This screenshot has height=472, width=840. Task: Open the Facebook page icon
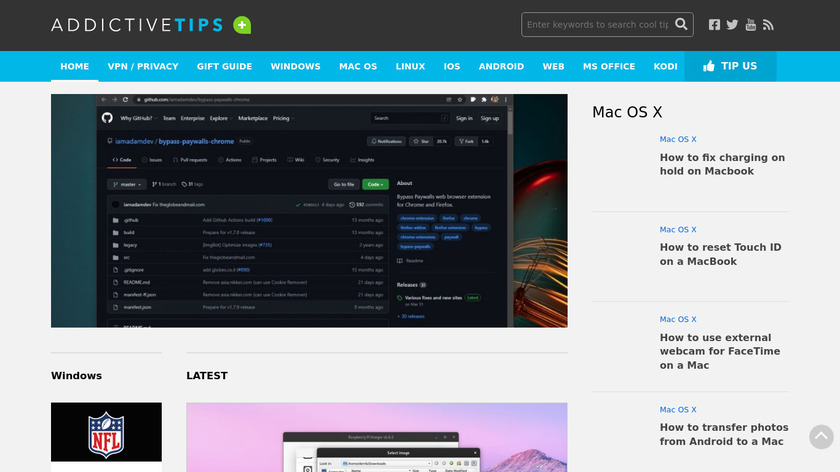pos(714,25)
